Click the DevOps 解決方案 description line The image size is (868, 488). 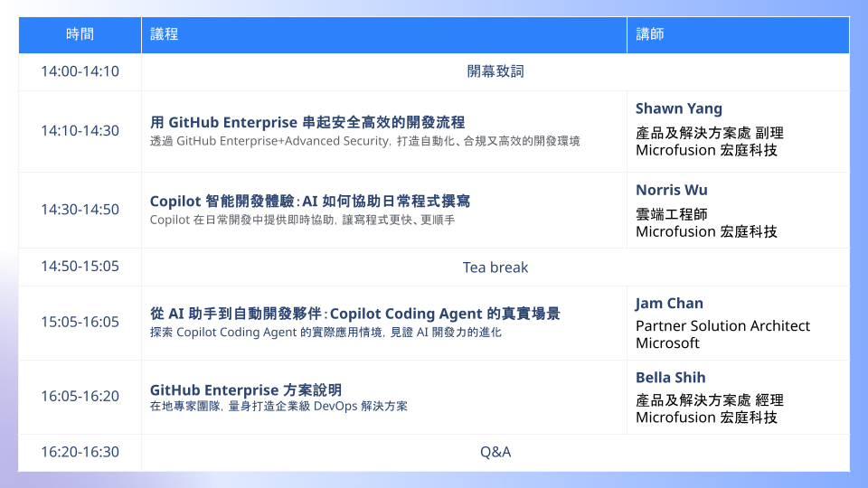(x=278, y=406)
